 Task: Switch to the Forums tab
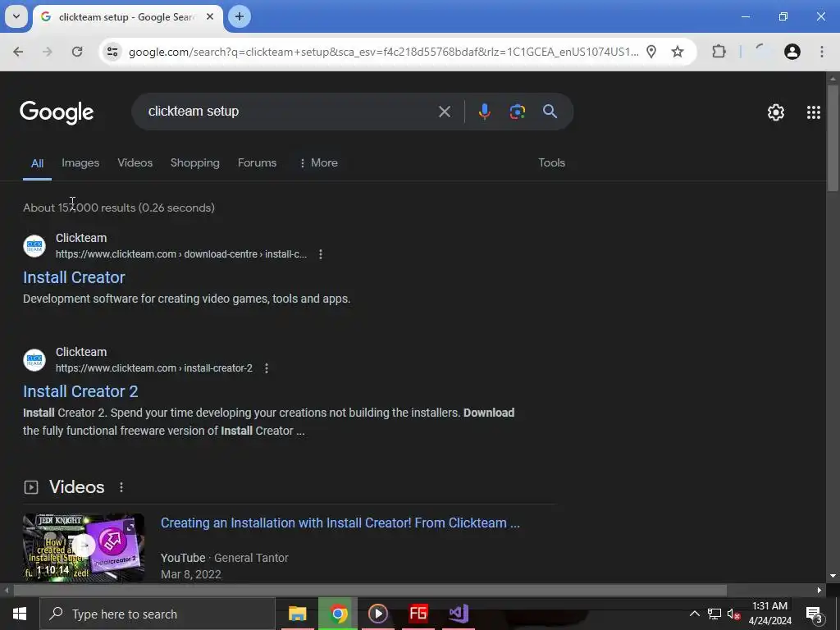(257, 163)
